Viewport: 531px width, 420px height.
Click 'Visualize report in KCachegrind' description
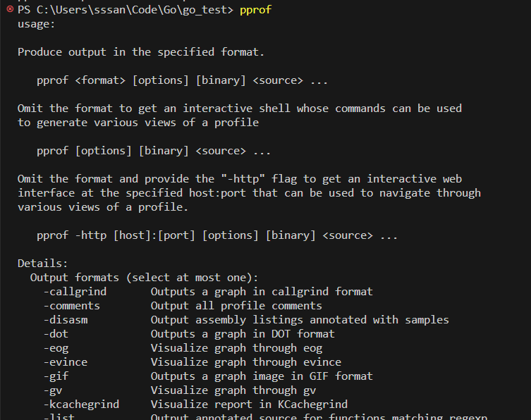pyautogui.click(x=249, y=404)
